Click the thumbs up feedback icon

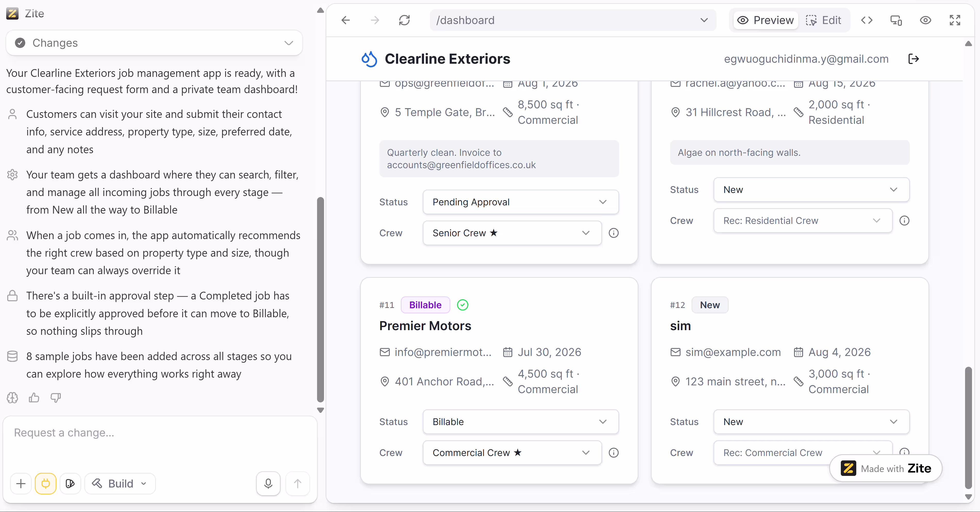coord(34,398)
